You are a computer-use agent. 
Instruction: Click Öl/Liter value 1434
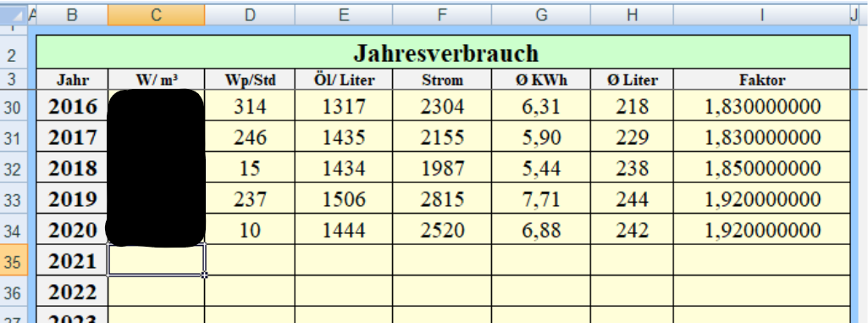344,168
